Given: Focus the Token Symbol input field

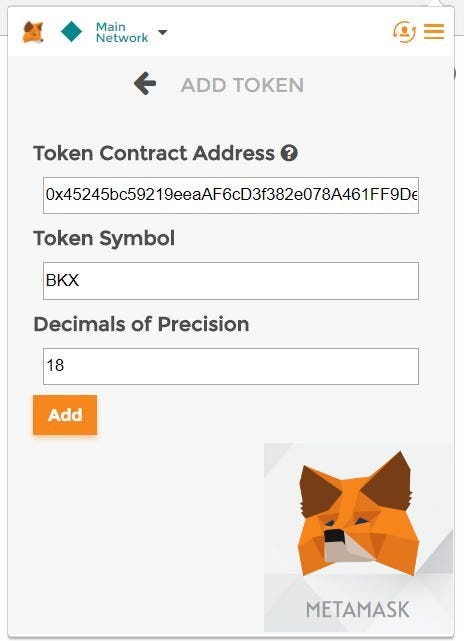Looking at the screenshot, I should tap(231, 281).
